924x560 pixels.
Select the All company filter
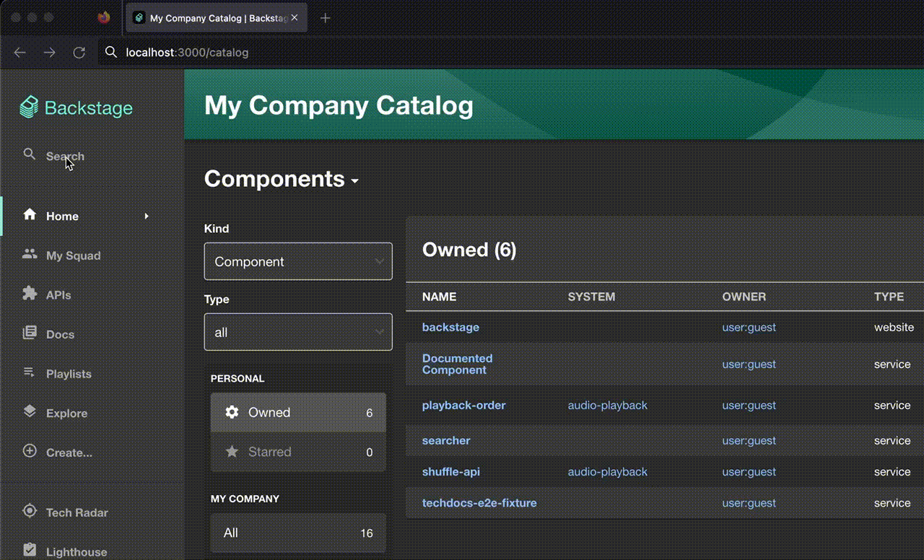(x=298, y=533)
